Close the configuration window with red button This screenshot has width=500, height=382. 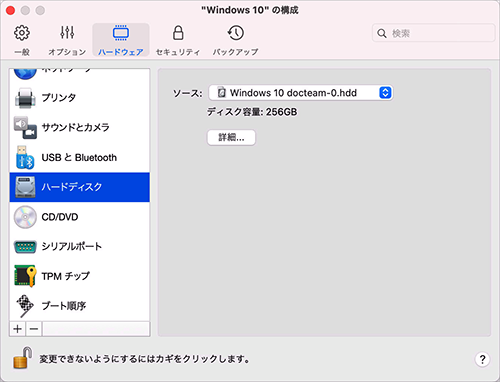[x=10, y=10]
